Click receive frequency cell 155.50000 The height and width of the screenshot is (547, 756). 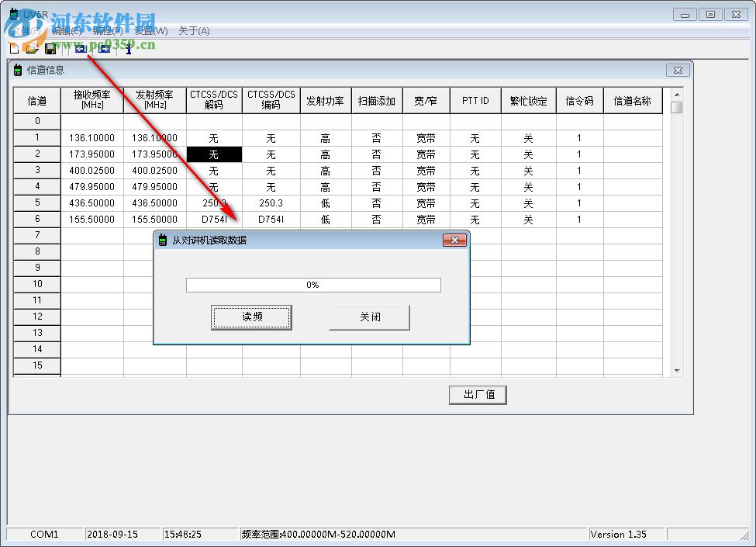[92, 220]
